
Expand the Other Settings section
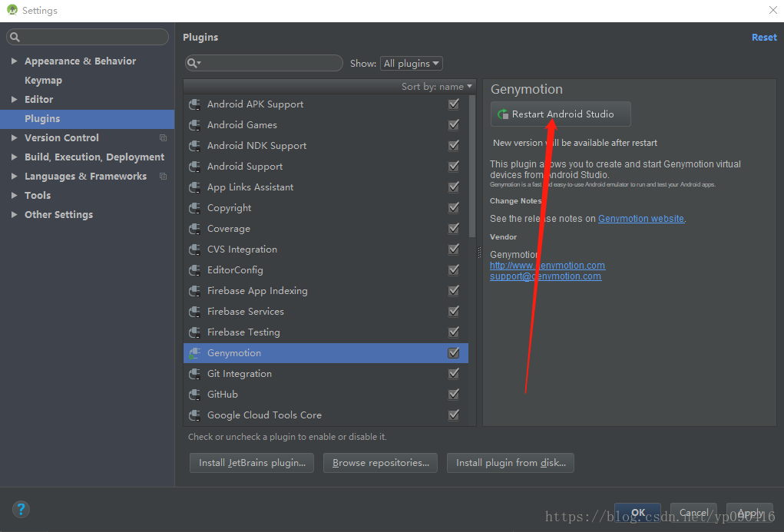(14, 214)
